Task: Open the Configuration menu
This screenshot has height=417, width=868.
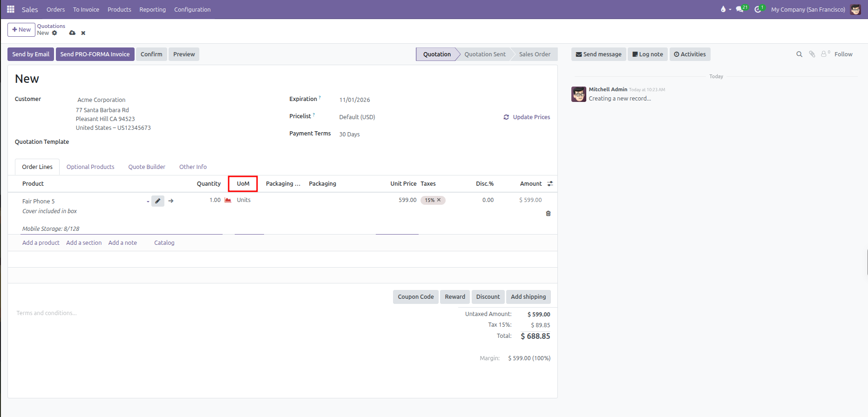Action: 192,9
